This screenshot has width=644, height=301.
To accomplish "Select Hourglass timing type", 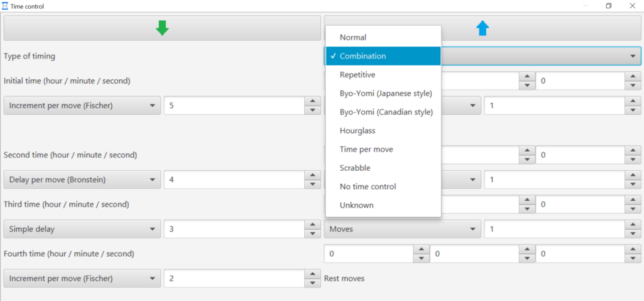I will (x=357, y=131).
